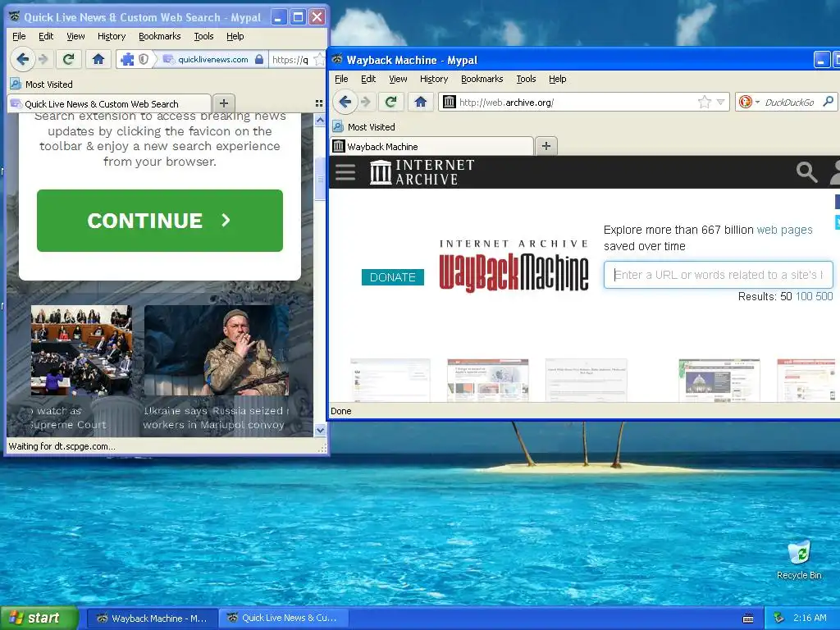Open new tab in Quick Live News window
Viewport: 840px width, 630px height.
click(224, 103)
